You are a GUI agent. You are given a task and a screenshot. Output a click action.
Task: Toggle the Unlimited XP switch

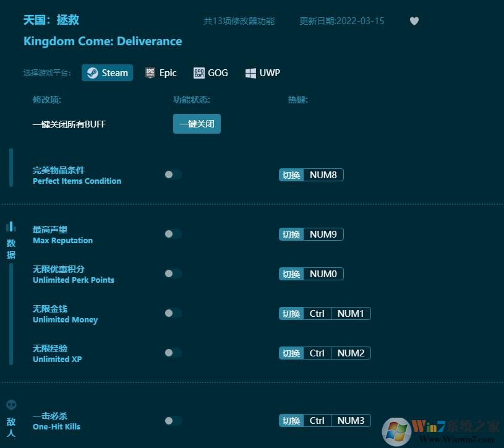point(173,353)
